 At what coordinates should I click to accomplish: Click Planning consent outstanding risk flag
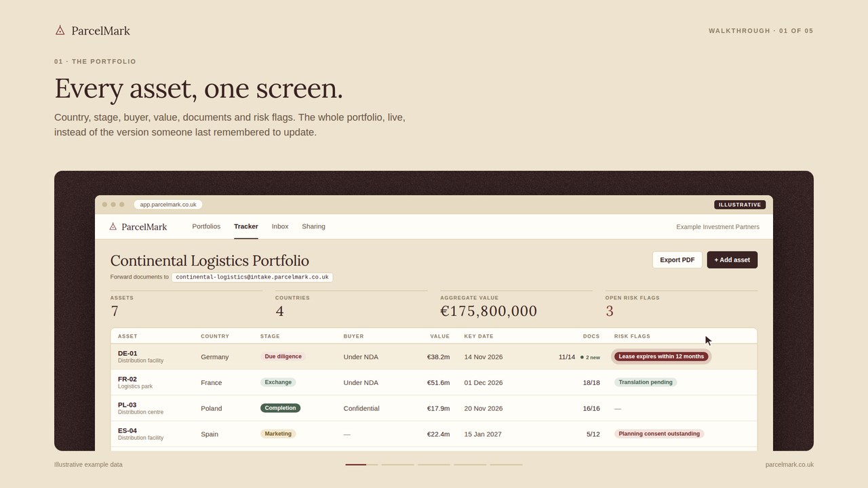click(x=659, y=434)
